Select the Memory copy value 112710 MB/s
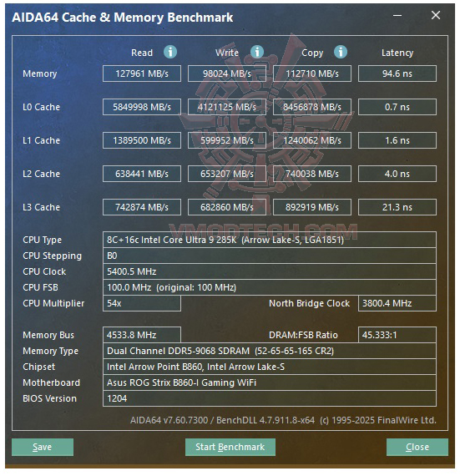Image resolution: width=460 pixels, height=476 pixels. point(312,73)
